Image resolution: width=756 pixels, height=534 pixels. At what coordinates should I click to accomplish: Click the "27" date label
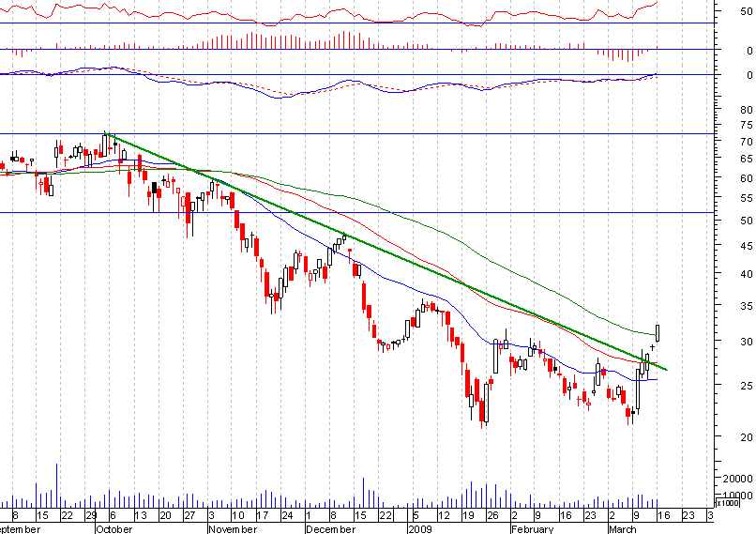[189, 515]
